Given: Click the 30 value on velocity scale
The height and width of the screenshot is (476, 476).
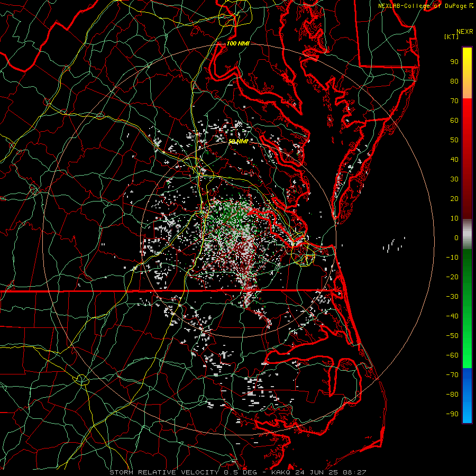Looking at the screenshot, I should [x=454, y=179].
